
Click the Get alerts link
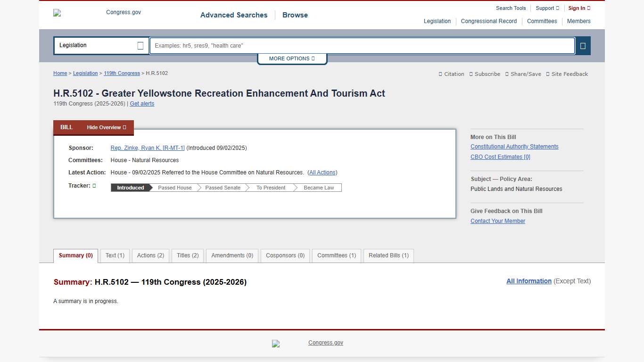[142, 104]
